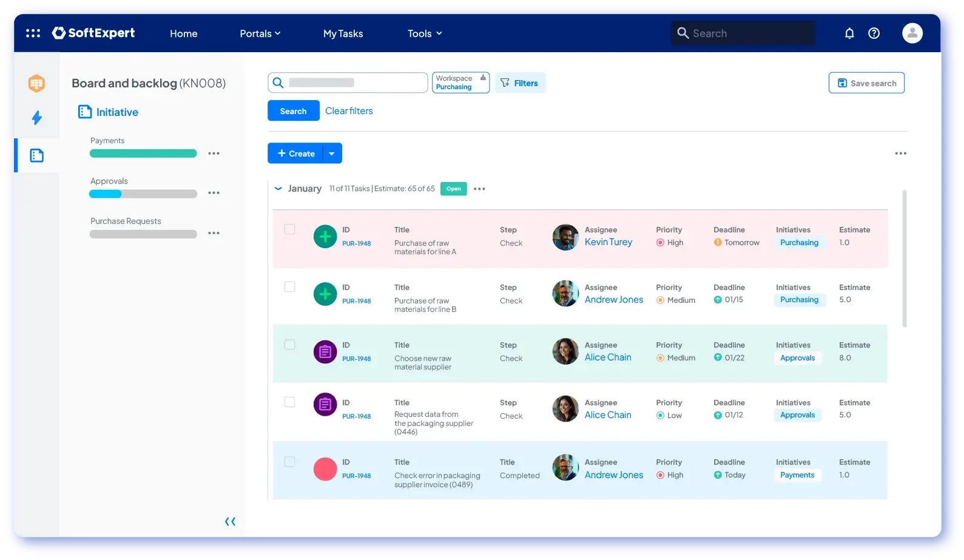Click the Clear filters link
The image size is (964, 560).
click(349, 111)
